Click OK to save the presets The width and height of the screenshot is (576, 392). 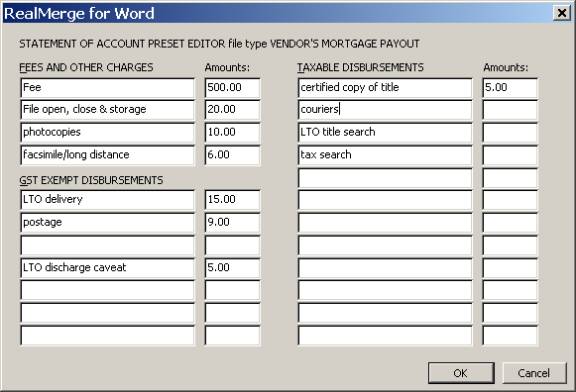tap(461, 373)
